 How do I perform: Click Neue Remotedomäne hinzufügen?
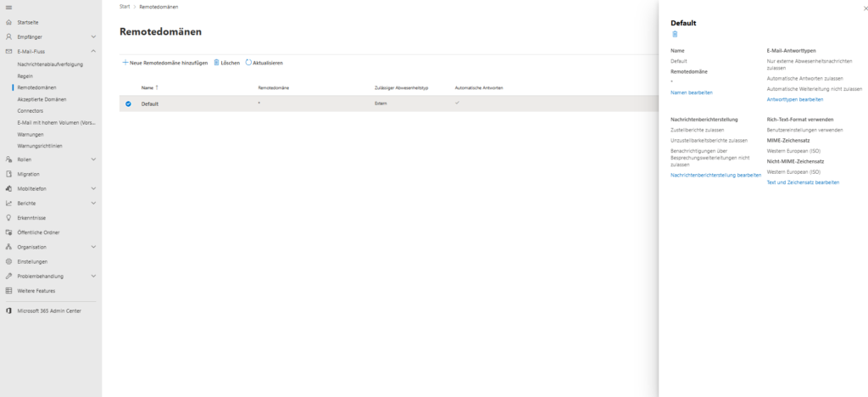click(x=164, y=63)
